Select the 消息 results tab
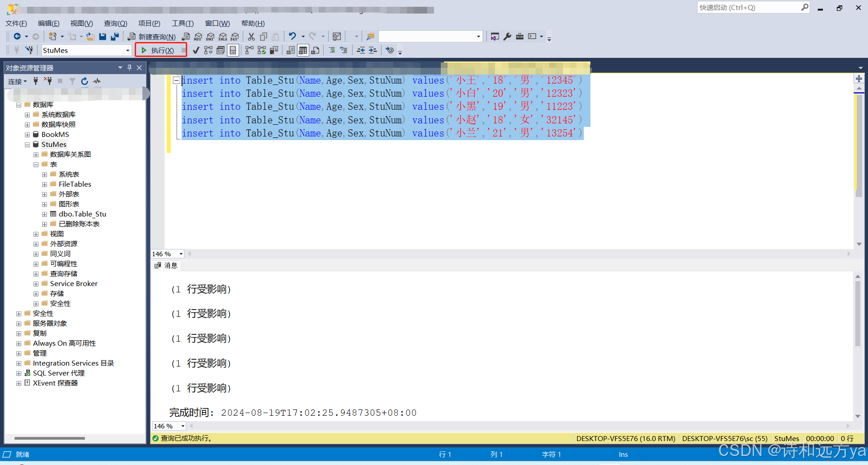868x465 pixels. (x=166, y=265)
